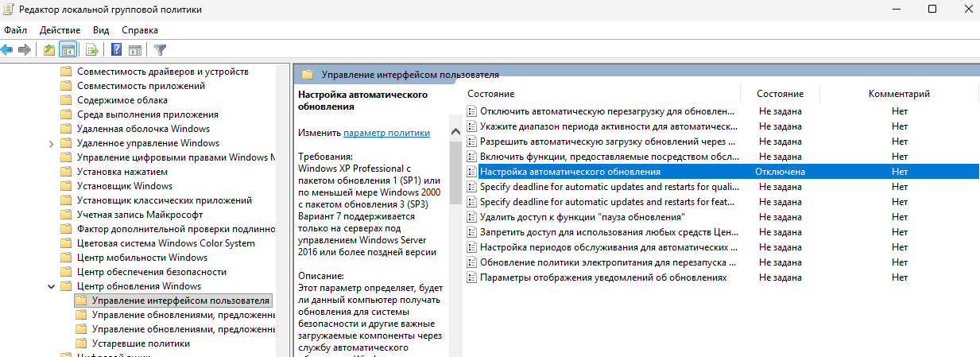
Task: Open the Справка menu
Action: pos(140,30)
